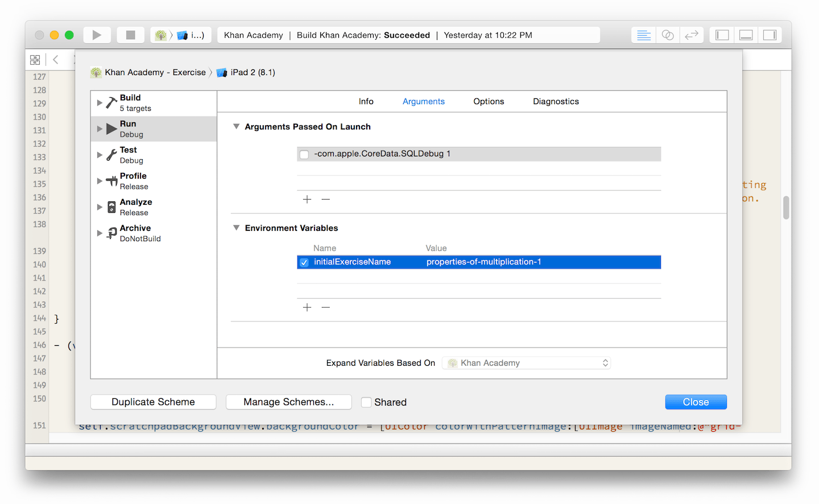Viewport: 819px width, 504px height.
Task: Click the Khan Academy - Exercise scheme breadcrumb
Action: coord(148,72)
